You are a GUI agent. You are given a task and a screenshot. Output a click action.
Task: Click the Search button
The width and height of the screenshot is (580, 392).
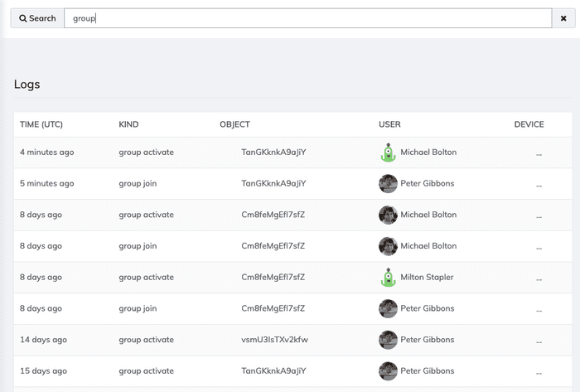point(37,18)
